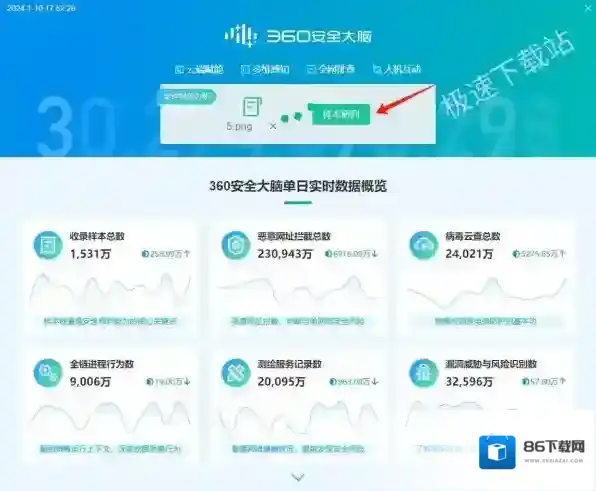Expand more content with the bottom chevron
Viewport: 596px width, 491px height.
(298, 477)
